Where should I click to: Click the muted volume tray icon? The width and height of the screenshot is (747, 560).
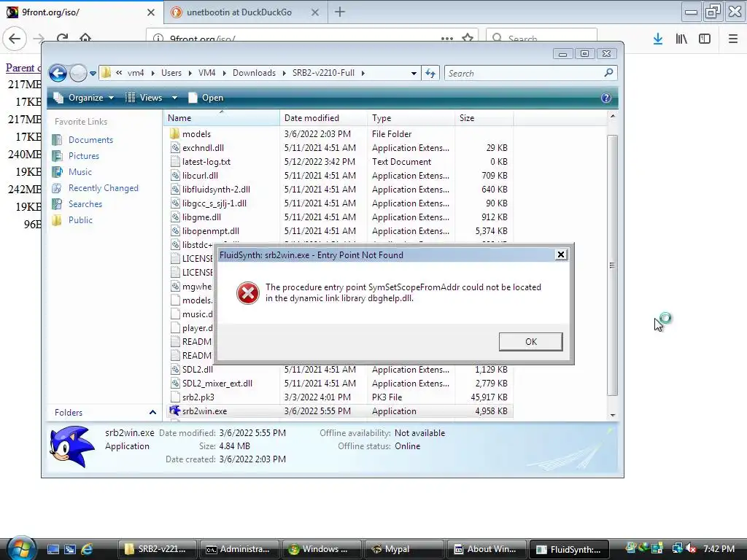(690, 549)
